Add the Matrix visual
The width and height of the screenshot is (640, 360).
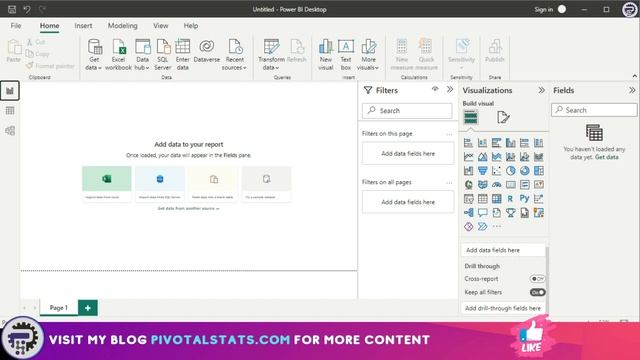[496, 199]
